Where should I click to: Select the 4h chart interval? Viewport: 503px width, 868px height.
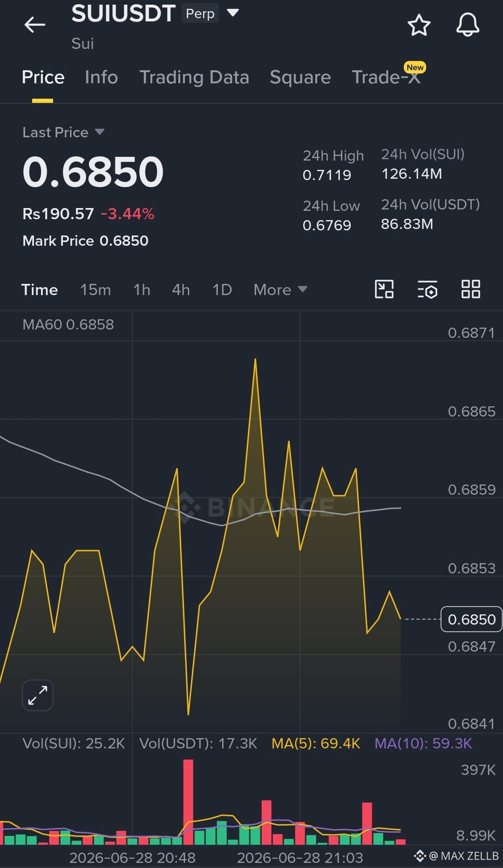click(x=181, y=289)
